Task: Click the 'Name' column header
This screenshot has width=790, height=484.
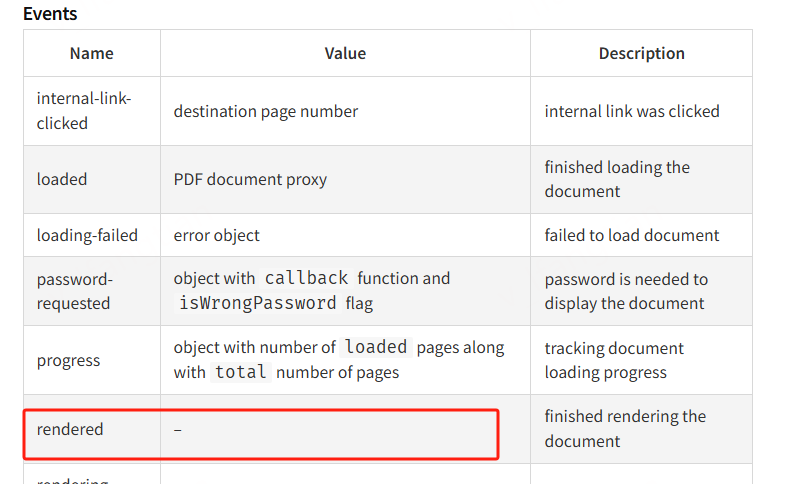Action: [92, 53]
